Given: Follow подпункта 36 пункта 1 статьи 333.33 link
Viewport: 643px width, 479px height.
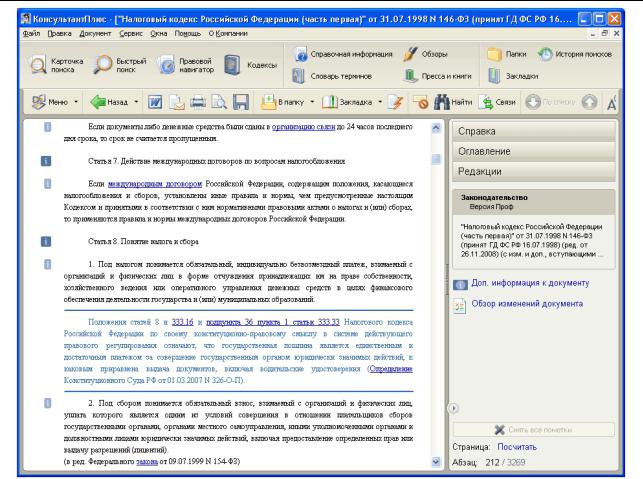Looking at the screenshot, I should coord(273,322).
